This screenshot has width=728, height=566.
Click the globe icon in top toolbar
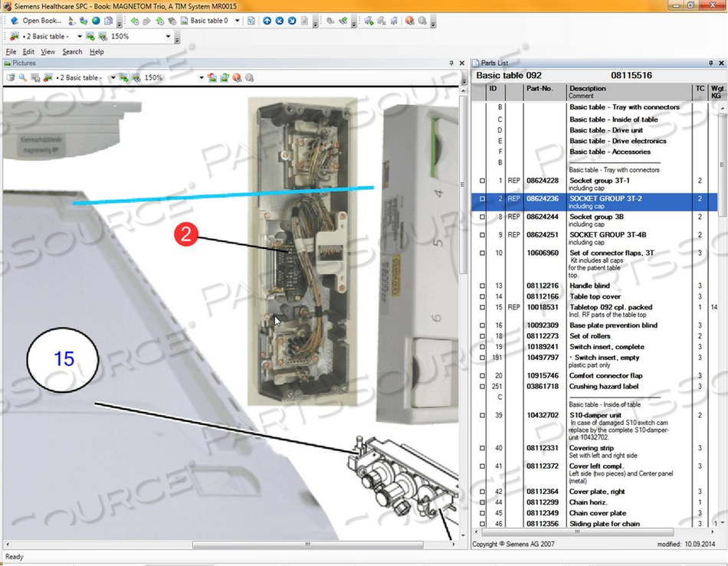click(96, 21)
